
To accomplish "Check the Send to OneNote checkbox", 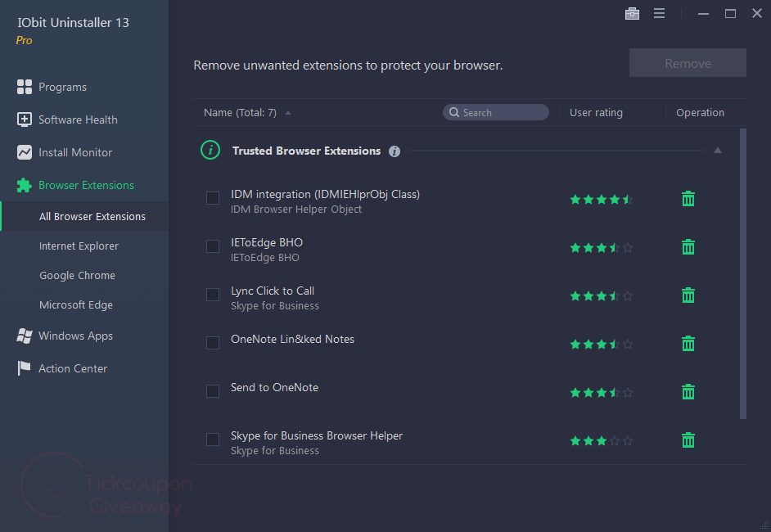I will [x=213, y=391].
